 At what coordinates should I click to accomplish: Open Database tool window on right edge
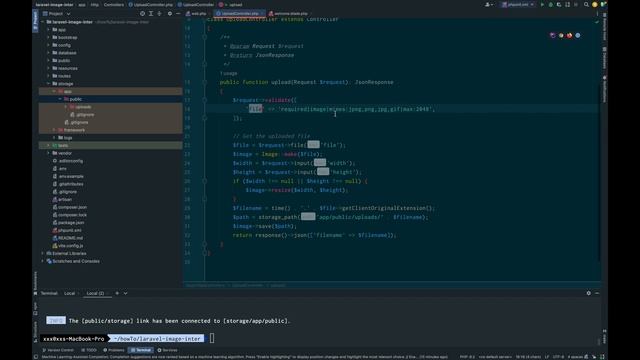pyautogui.click(x=604, y=58)
